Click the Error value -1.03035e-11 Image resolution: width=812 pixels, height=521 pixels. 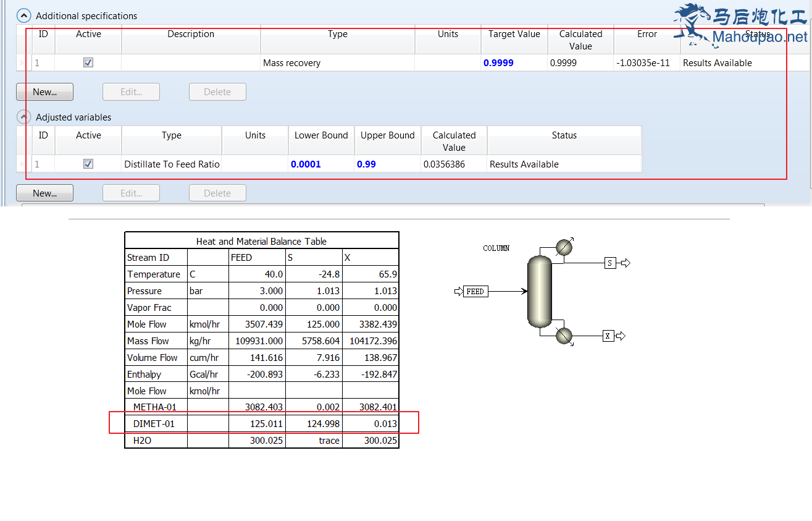[647, 62]
